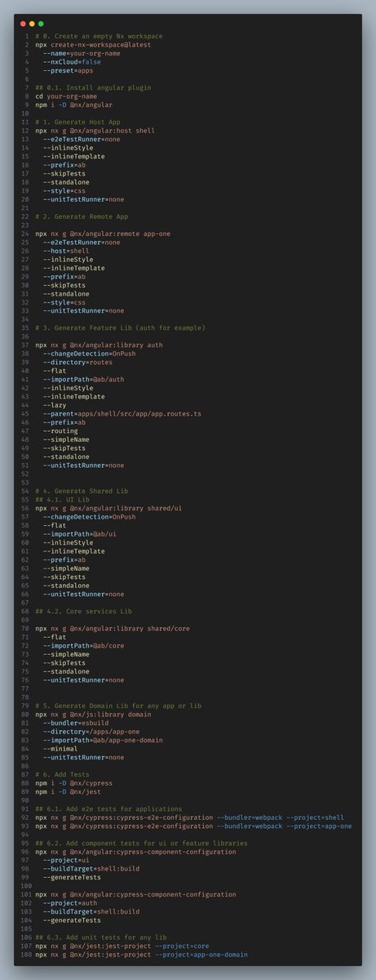Click the '--importPath=@ab/core' option

click(85, 645)
